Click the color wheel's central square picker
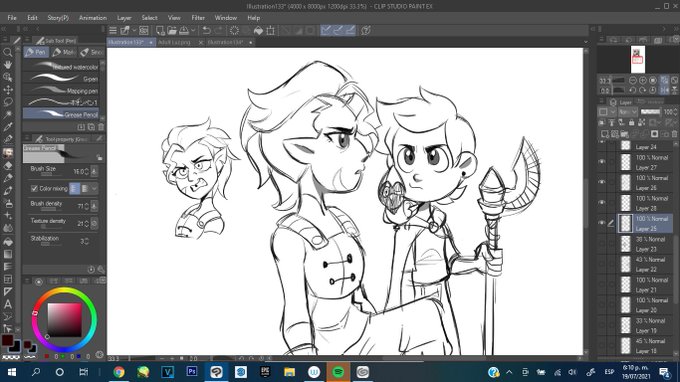The width and height of the screenshot is (680, 382). click(x=65, y=320)
